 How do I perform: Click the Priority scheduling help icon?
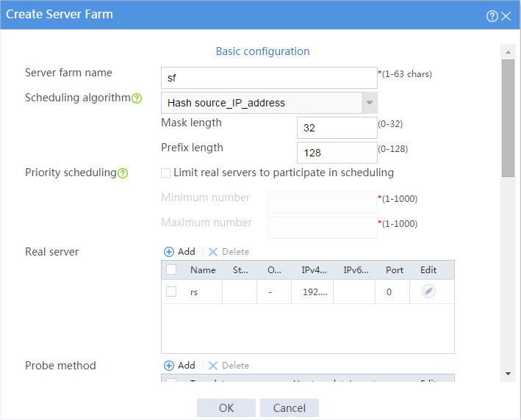click(123, 173)
